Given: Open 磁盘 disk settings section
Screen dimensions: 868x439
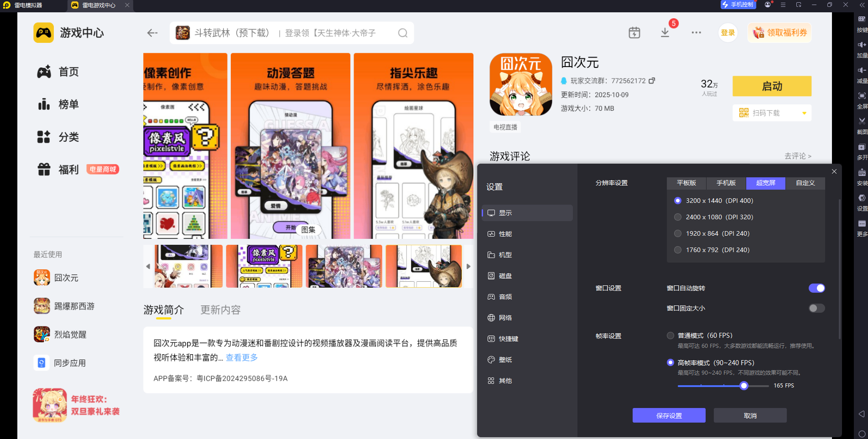Looking at the screenshot, I should [x=527, y=276].
